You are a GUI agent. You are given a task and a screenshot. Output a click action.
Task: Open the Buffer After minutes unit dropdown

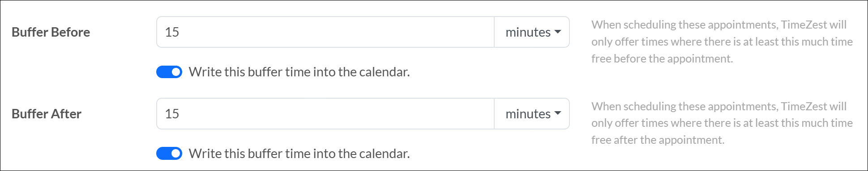[x=532, y=114]
